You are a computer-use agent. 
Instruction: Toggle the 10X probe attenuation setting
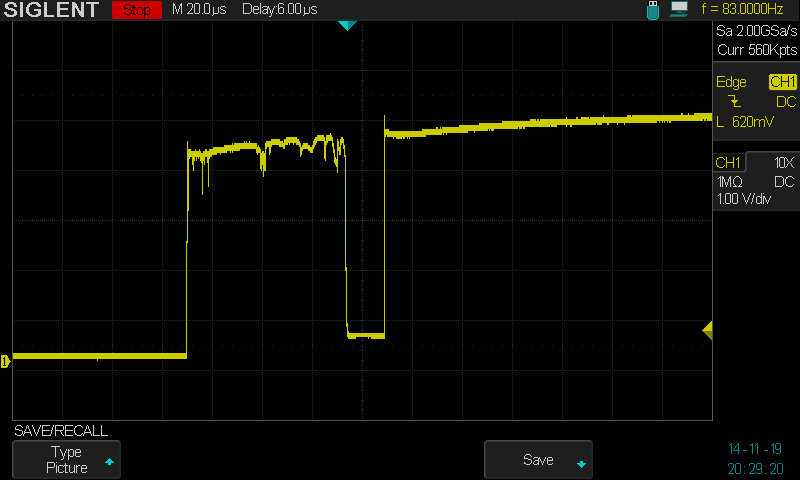click(784, 163)
